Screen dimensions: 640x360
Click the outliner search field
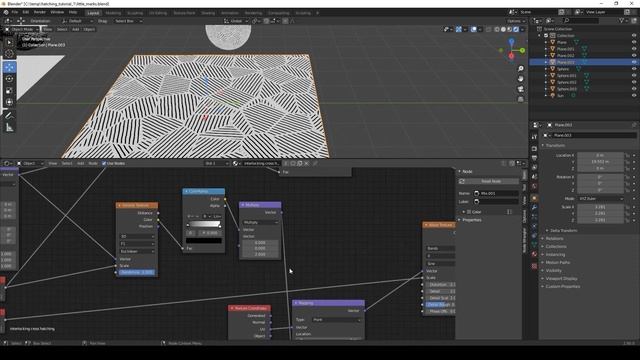coord(581,20)
